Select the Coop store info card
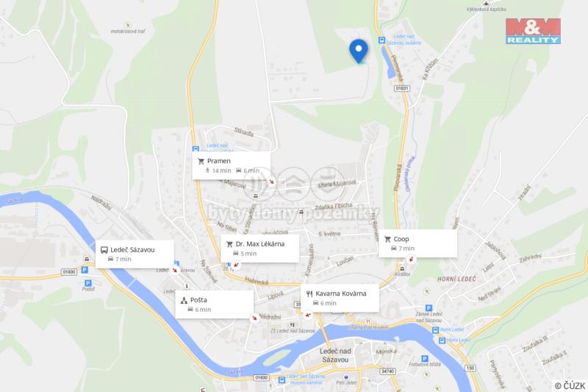The image size is (588, 392). click(x=417, y=243)
